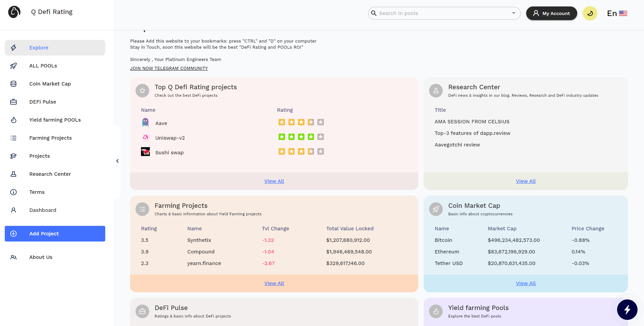Click the Research Center flask icon in sidebar
Image resolution: width=644 pixels, height=326 pixels.
(14, 174)
